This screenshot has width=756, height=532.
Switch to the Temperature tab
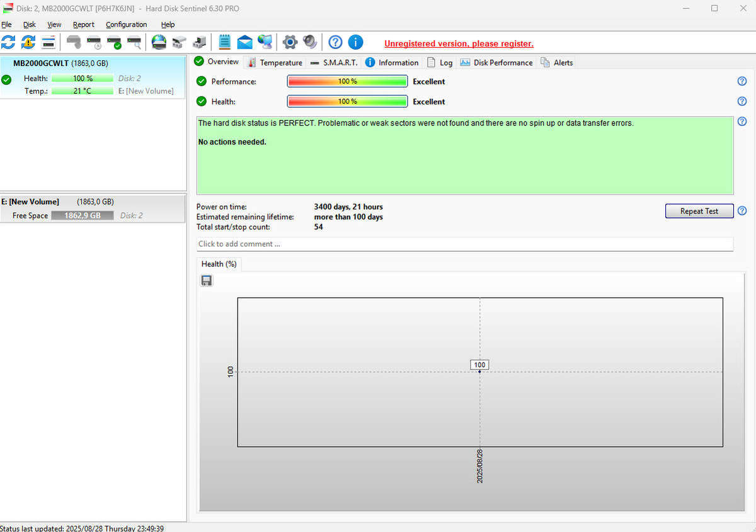point(280,62)
